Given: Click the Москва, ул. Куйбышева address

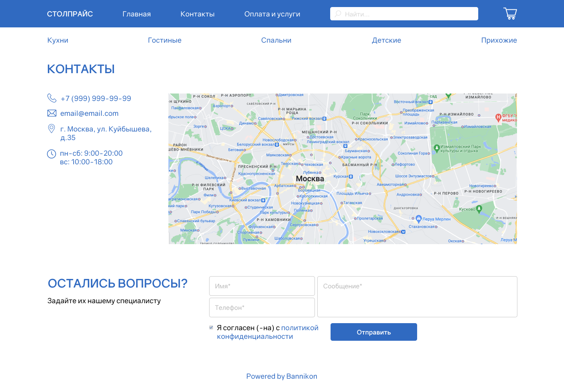Looking at the screenshot, I should pyautogui.click(x=106, y=133).
